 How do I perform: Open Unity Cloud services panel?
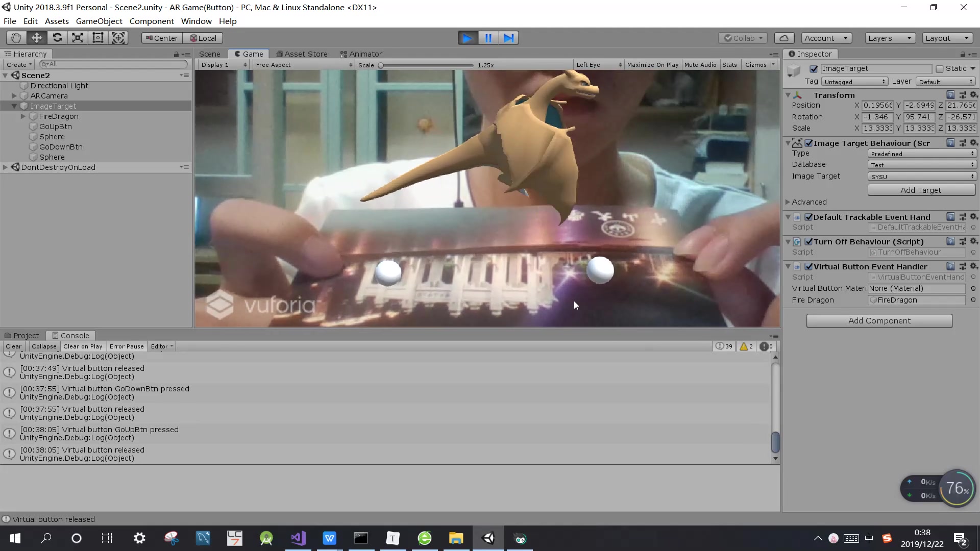[784, 37]
